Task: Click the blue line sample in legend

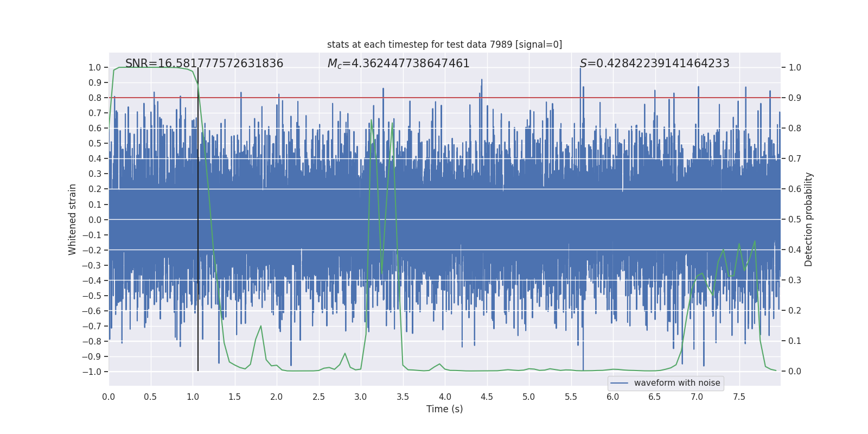Action: 620,383
